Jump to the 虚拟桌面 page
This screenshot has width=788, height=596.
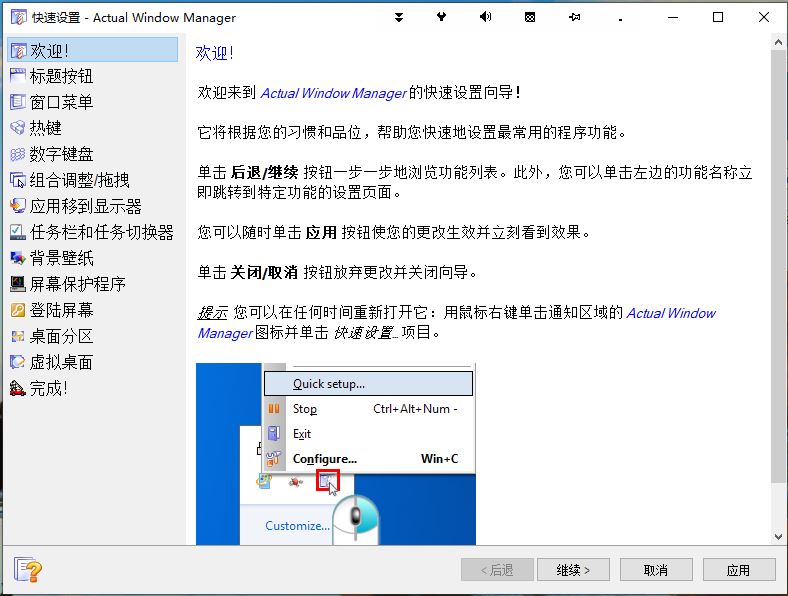(x=61, y=362)
